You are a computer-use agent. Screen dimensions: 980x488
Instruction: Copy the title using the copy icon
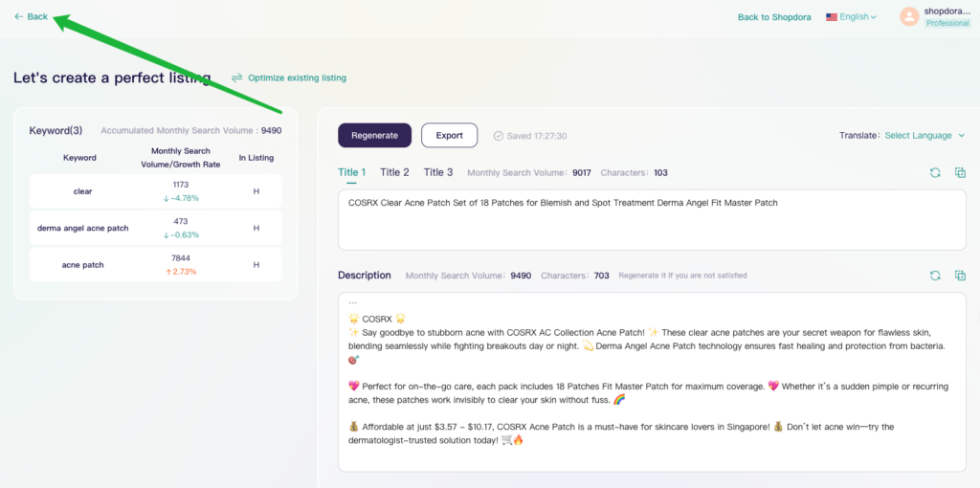(x=960, y=172)
